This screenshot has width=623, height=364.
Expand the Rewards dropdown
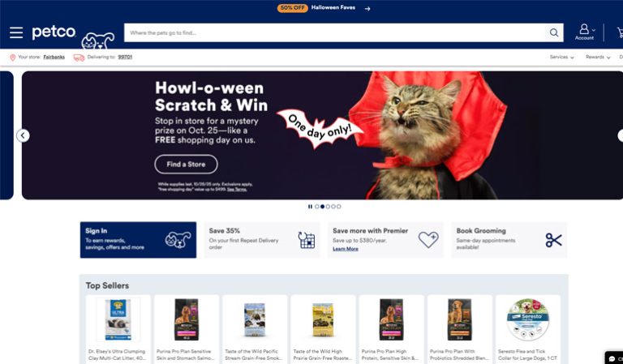pyautogui.click(x=598, y=58)
